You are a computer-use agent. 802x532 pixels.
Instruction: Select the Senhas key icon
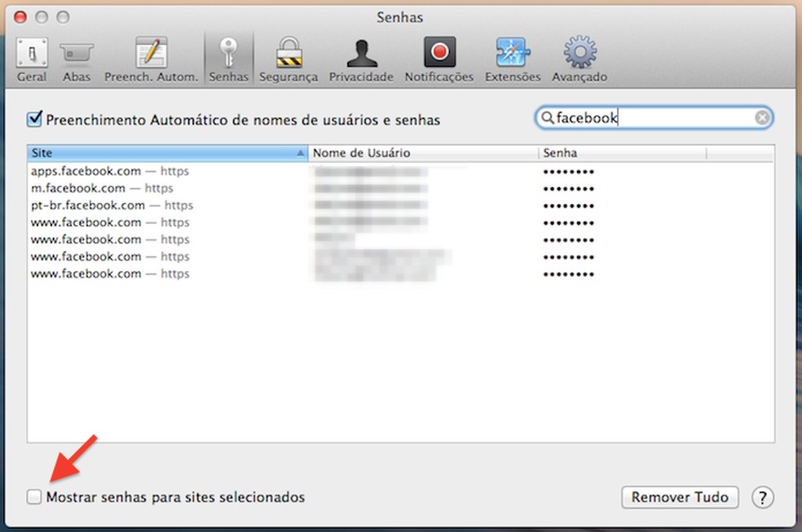point(229,59)
